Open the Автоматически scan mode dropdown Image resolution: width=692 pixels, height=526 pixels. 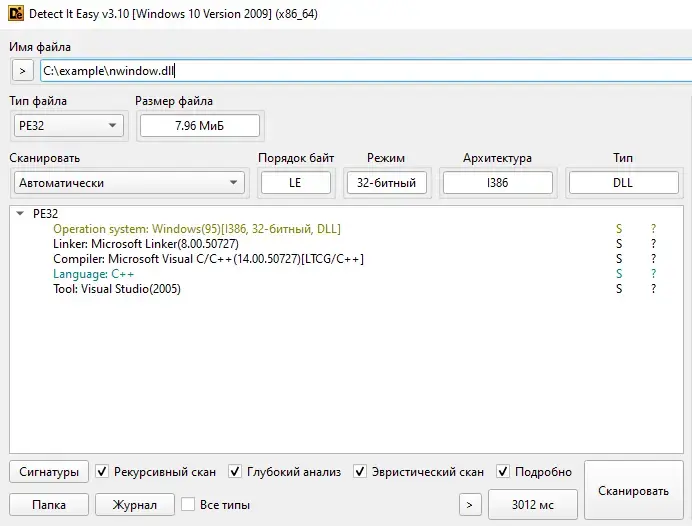click(x=129, y=183)
